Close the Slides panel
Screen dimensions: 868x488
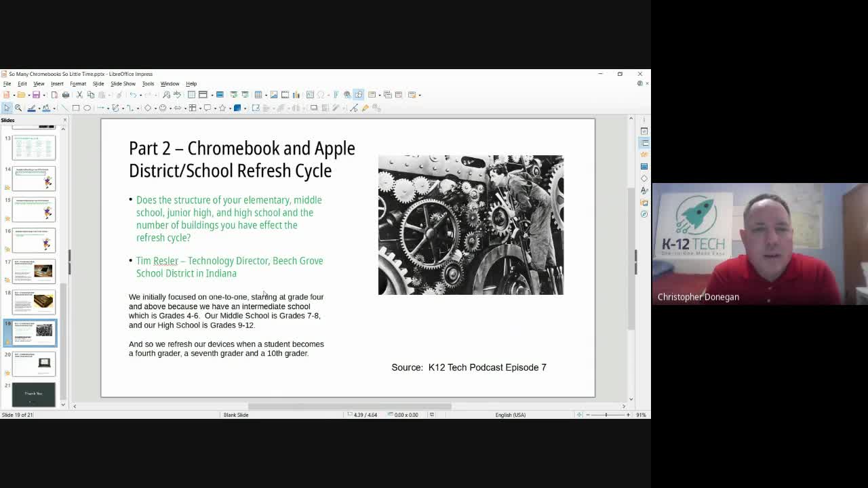pos(65,120)
